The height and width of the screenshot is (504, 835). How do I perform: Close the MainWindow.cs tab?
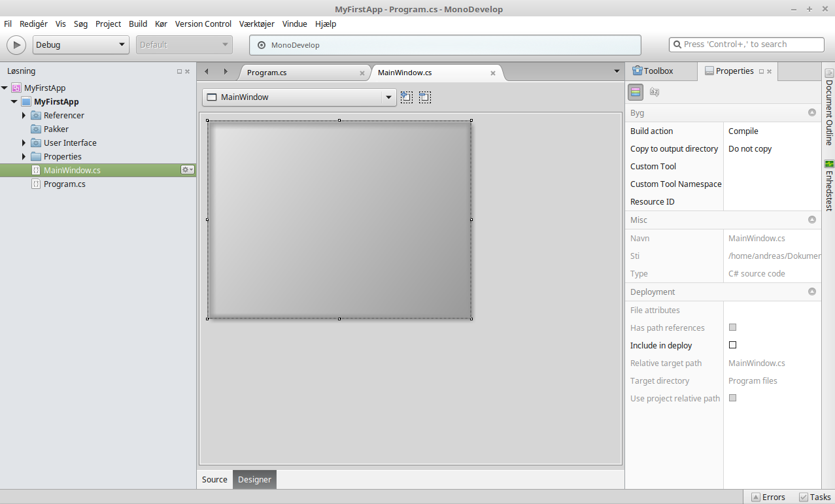click(493, 73)
